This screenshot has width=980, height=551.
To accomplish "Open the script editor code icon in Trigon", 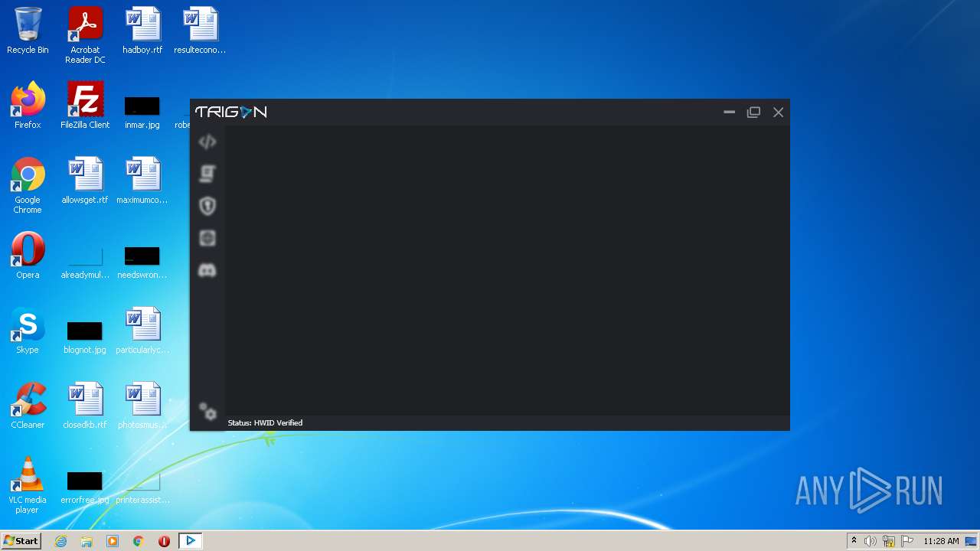I will pyautogui.click(x=207, y=142).
